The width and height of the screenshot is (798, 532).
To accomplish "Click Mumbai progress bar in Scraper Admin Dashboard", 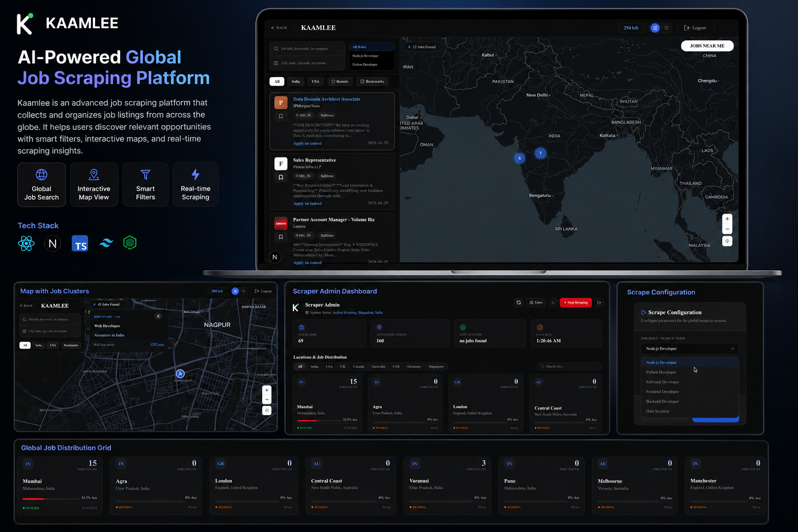I will pyautogui.click(x=318, y=421).
